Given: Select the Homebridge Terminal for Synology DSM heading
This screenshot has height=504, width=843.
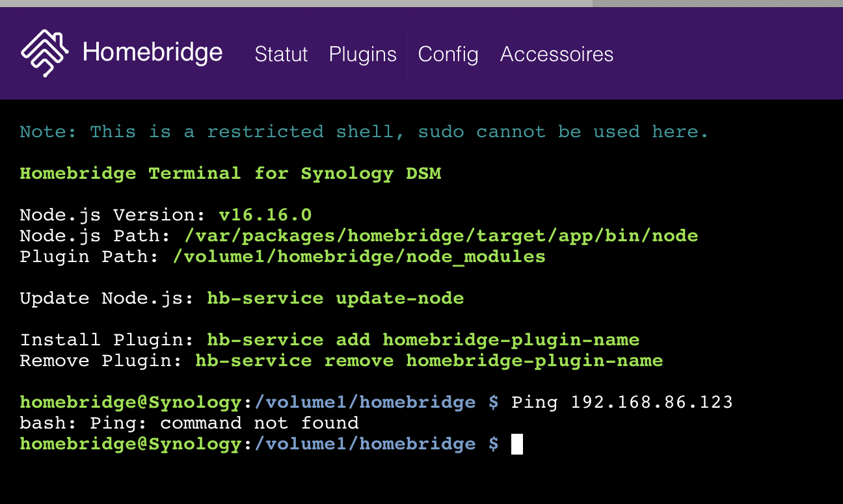Looking at the screenshot, I should pos(231,173).
